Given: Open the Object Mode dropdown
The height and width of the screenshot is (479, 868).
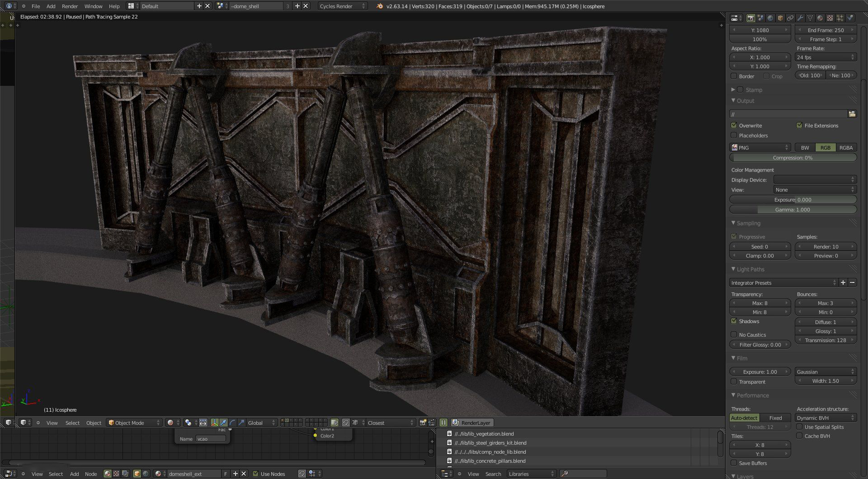Looking at the screenshot, I should (134, 423).
